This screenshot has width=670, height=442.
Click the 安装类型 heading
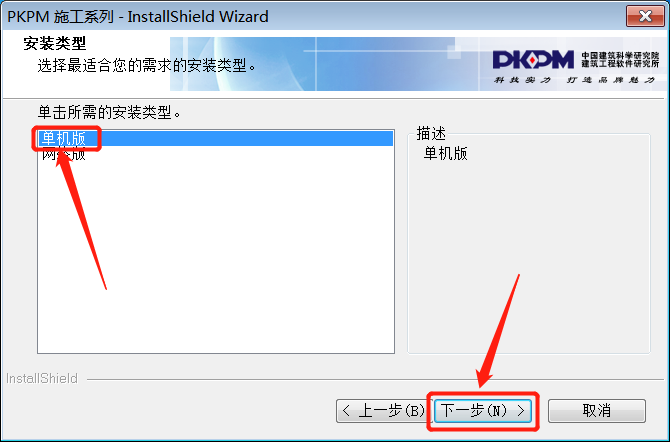click(x=55, y=43)
